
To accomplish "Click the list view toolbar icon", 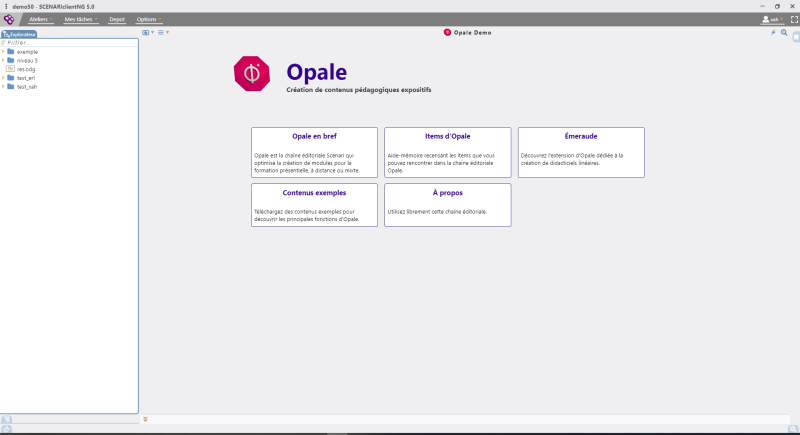I will point(161,33).
